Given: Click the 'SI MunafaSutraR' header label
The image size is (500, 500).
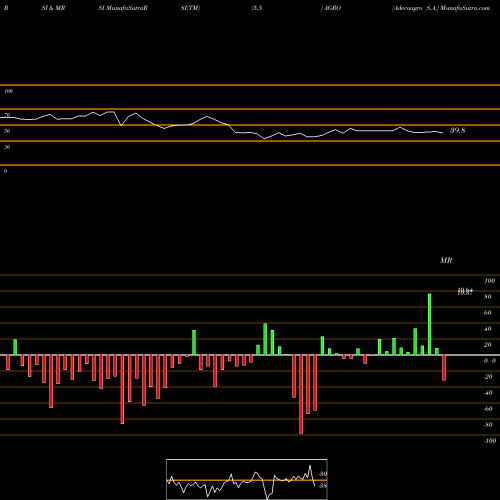Looking at the screenshot, I should pos(123,8).
